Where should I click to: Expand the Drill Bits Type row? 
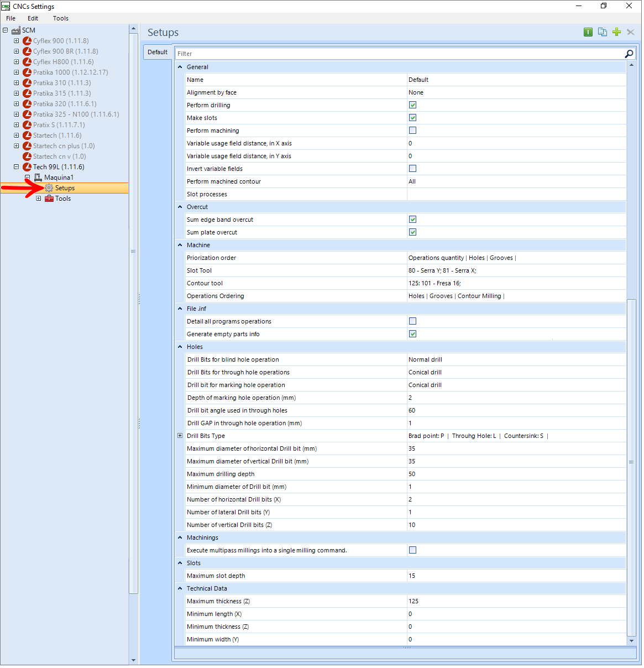(x=180, y=436)
